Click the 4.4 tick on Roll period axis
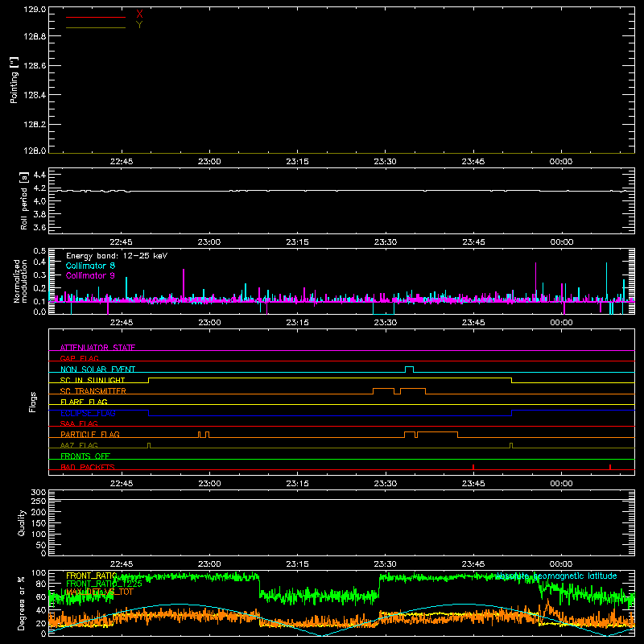644x644 pixels. [39, 175]
